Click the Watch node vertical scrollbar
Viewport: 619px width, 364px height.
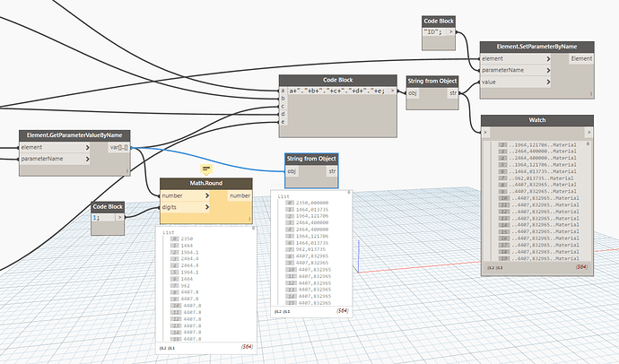pyautogui.click(x=589, y=197)
